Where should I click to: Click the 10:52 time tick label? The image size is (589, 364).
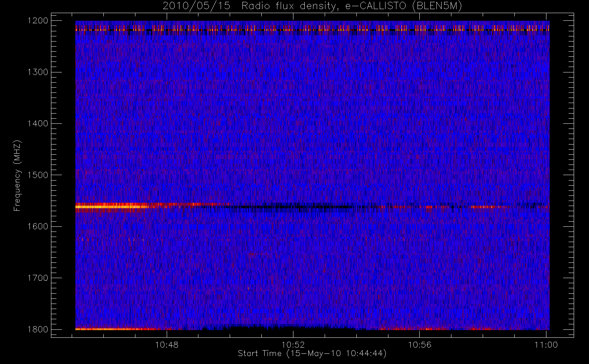click(293, 345)
